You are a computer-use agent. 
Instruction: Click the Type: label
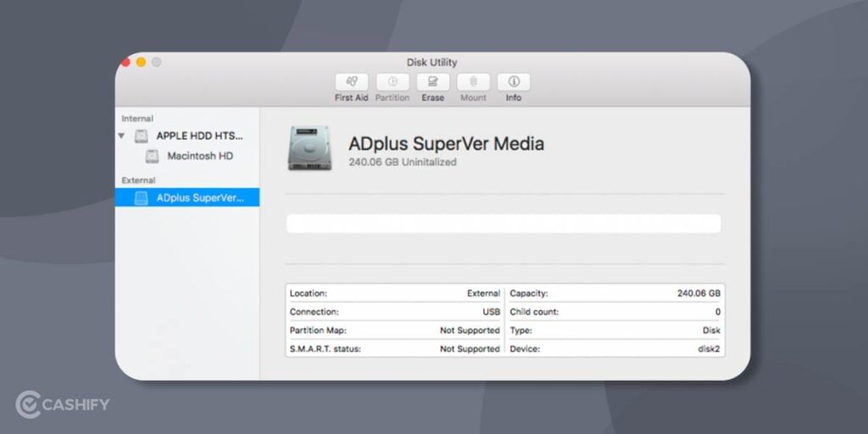point(521,331)
